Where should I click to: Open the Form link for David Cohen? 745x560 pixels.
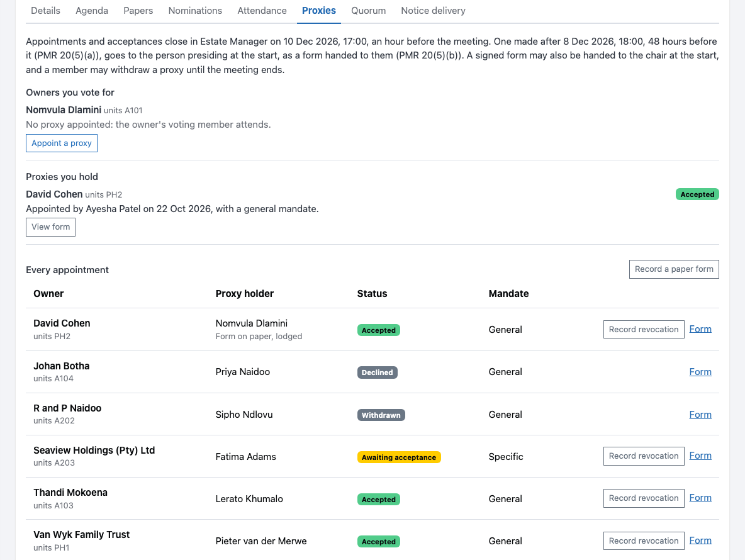700,329
